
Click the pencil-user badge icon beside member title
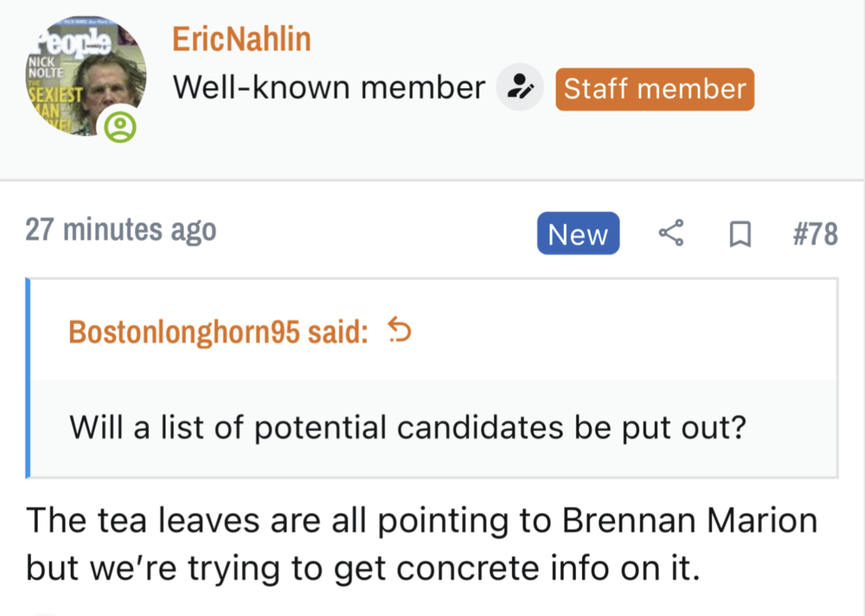pos(519,88)
